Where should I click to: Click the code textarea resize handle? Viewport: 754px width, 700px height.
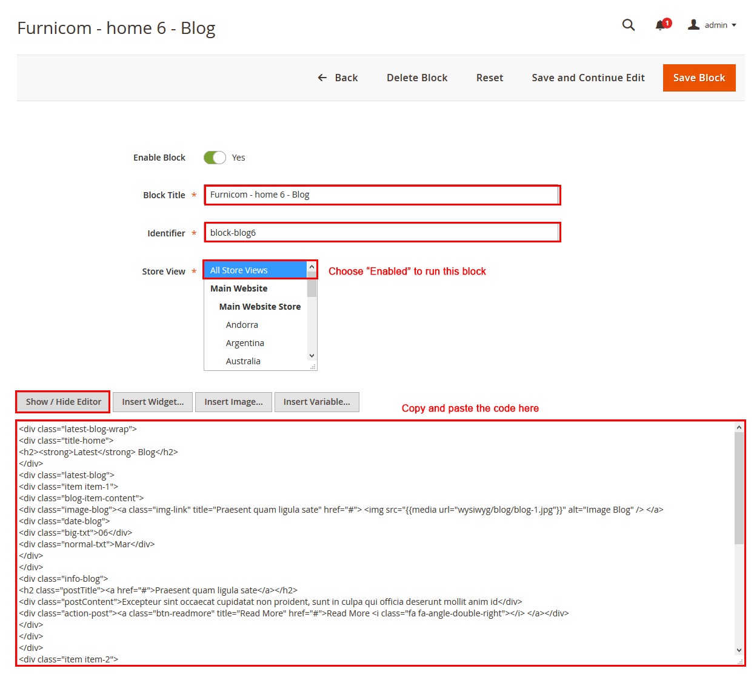pos(739,661)
